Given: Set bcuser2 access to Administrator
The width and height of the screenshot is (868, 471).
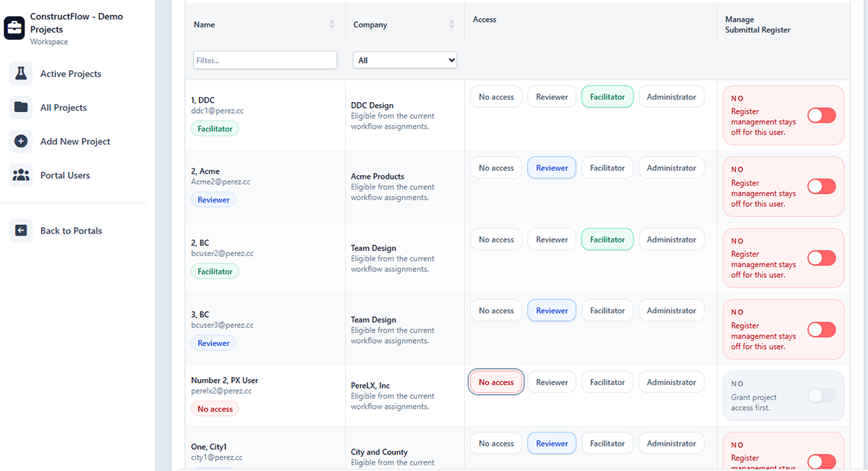Looking at the screenshot, I should coord(671,239).
